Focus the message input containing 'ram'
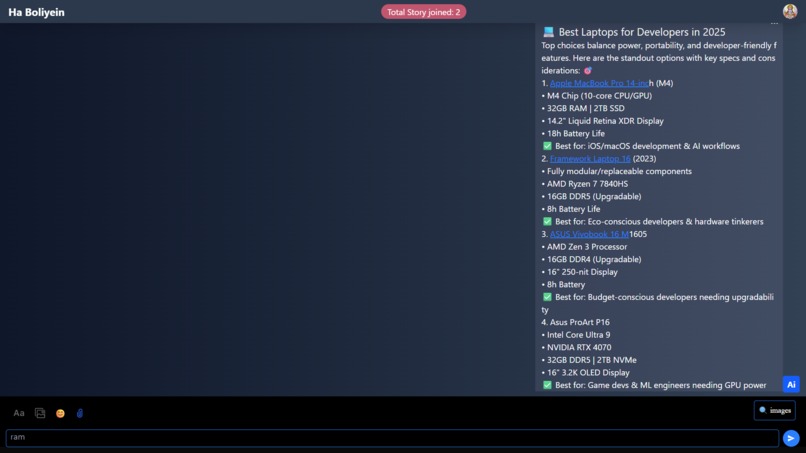The width and height of the screenshot is (806, 453). (392, 438)
